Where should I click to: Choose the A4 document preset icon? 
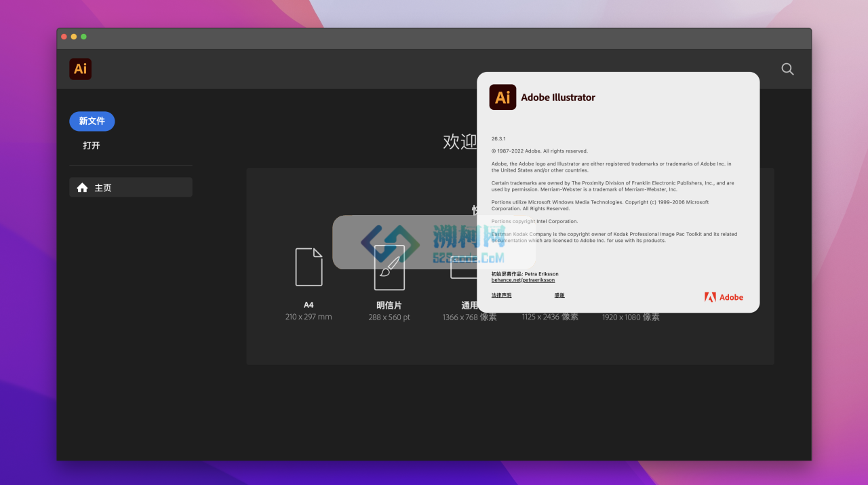coord(309,267)
